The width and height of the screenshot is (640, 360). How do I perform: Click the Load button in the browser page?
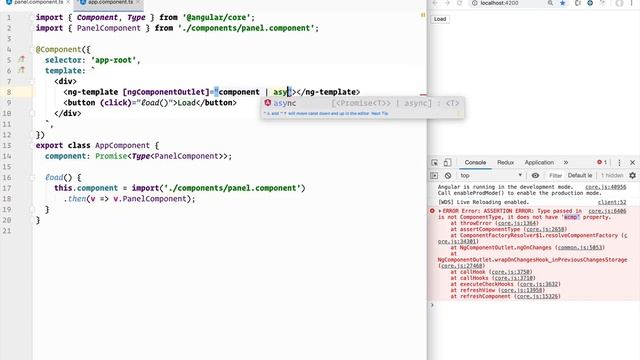(x=440, y=19)
